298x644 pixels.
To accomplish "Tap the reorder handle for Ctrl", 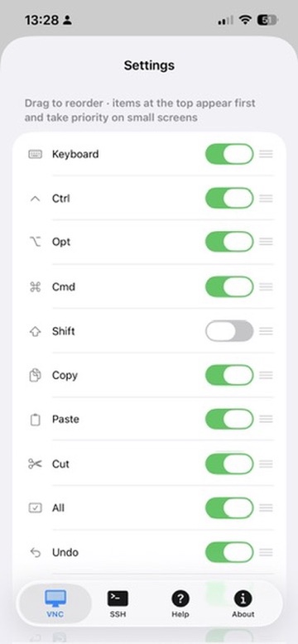I will pos(266,199).
